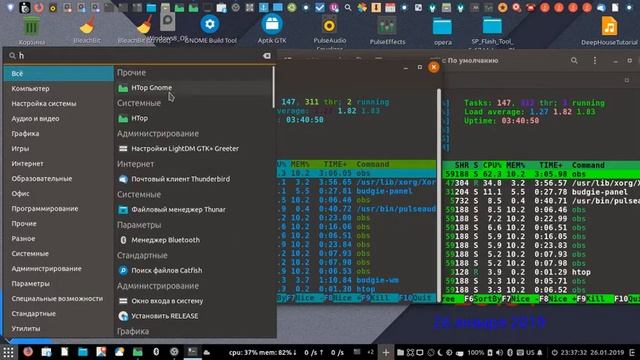Click the Bluetooth icon in taskbar launchers

pos(156,352)
